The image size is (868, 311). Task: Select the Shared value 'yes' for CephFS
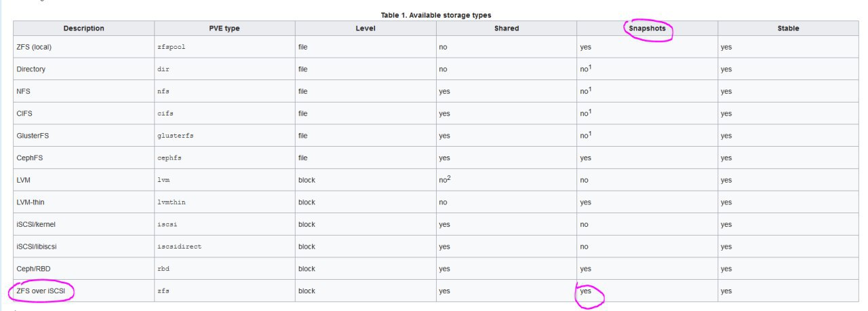(x=445, y=158)
